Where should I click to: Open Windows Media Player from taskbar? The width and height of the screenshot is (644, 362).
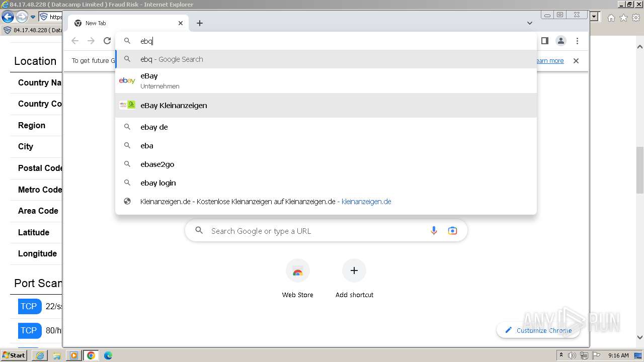pos(74,355)
